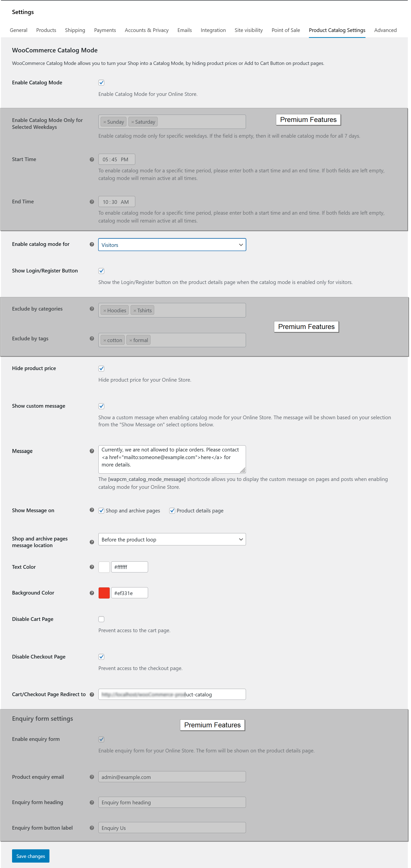Click help icon beside Enable catalog mode for
The height and width of the screenshot is (868, 411).
[x=92, y=244]
